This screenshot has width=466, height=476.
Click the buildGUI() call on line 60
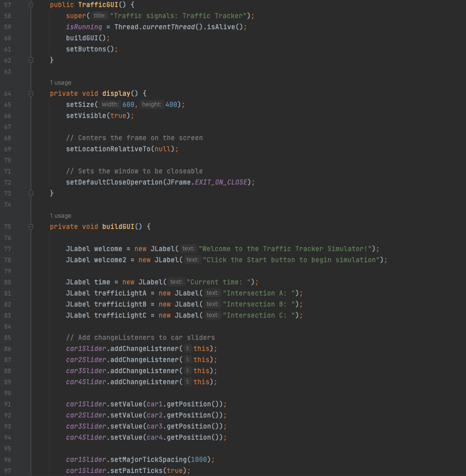click(86, 38)
